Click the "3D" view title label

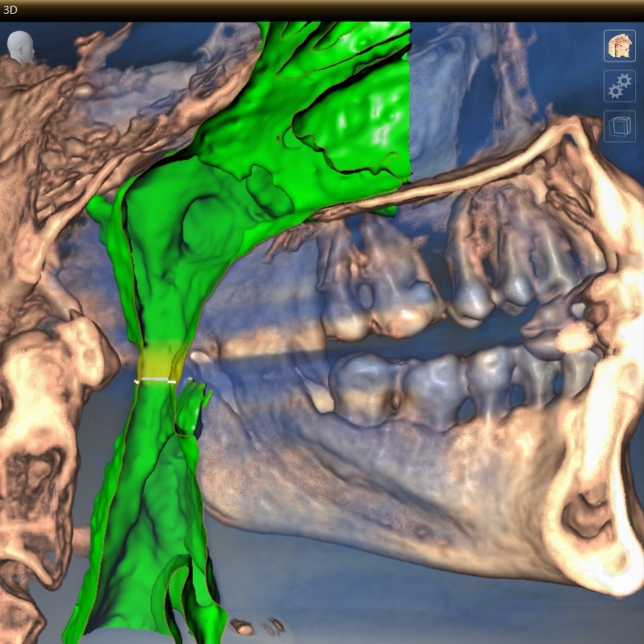pyautogui.click(x=10, y=10)
